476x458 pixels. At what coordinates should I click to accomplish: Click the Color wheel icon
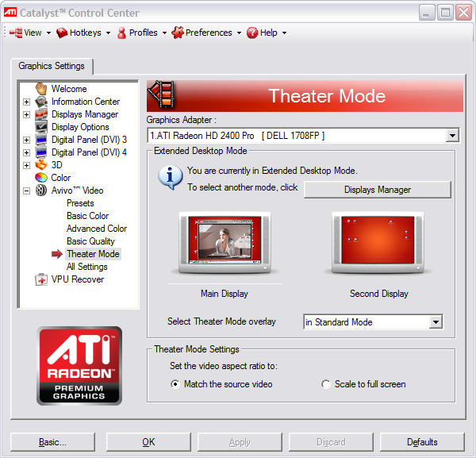[x=41, y=178]
